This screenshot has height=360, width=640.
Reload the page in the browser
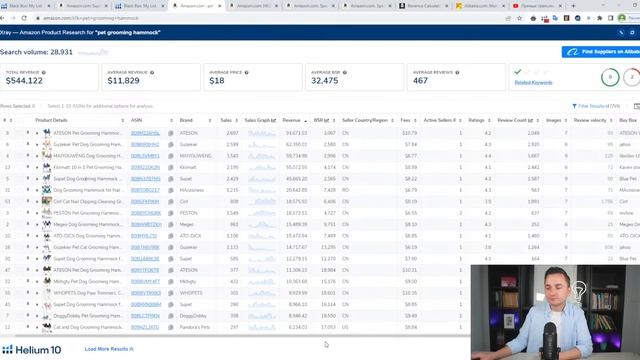coord(24,18)
